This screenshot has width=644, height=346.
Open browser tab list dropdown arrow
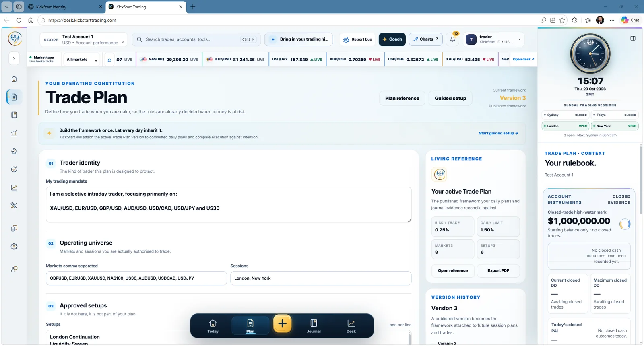pos(7,7)
